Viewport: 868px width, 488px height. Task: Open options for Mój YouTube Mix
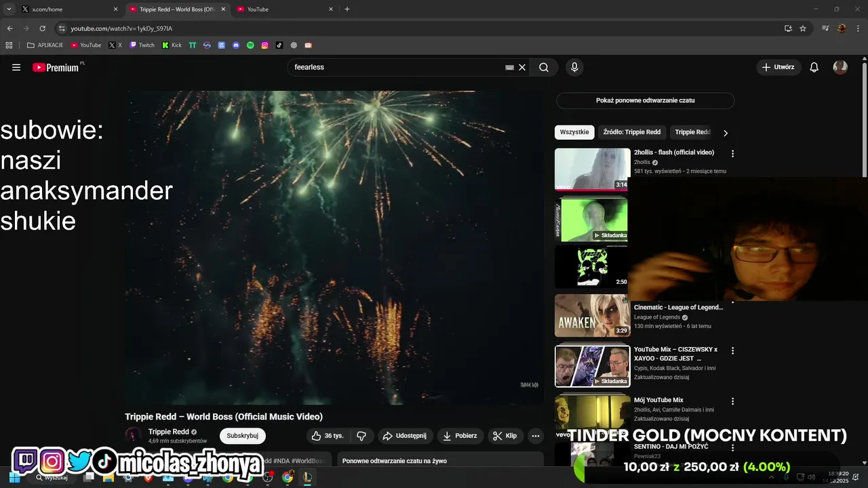click(732, 401)
